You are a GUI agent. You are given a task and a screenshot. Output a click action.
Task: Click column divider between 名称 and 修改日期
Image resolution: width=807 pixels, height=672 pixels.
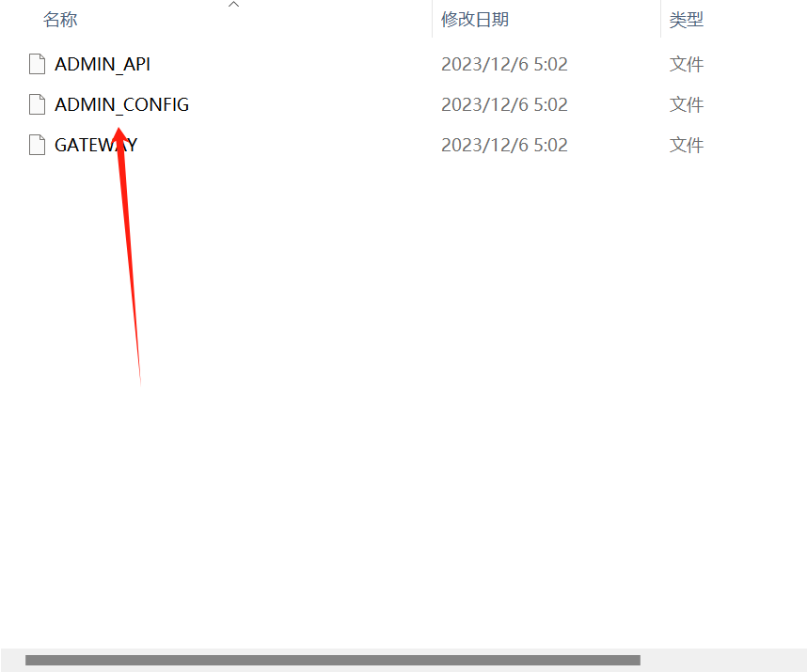coord(432,19)
